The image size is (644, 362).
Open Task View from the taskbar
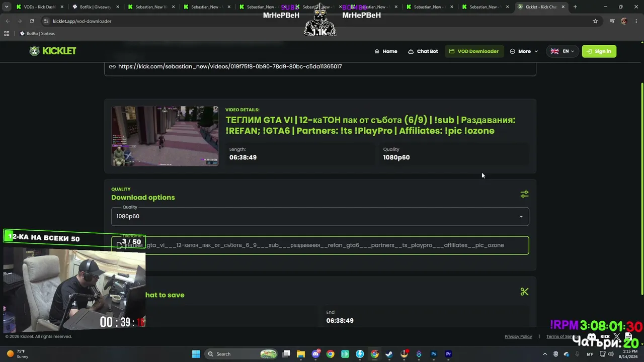(286, 354)
